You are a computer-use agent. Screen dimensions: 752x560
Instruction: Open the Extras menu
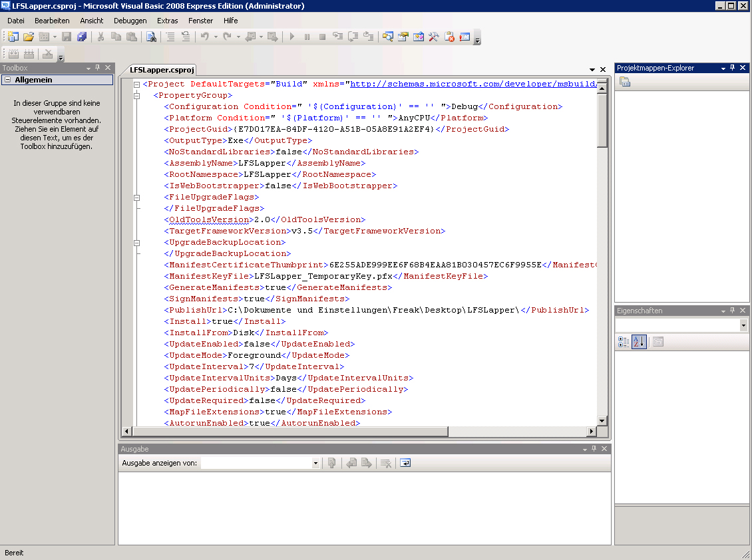[168, 21]
